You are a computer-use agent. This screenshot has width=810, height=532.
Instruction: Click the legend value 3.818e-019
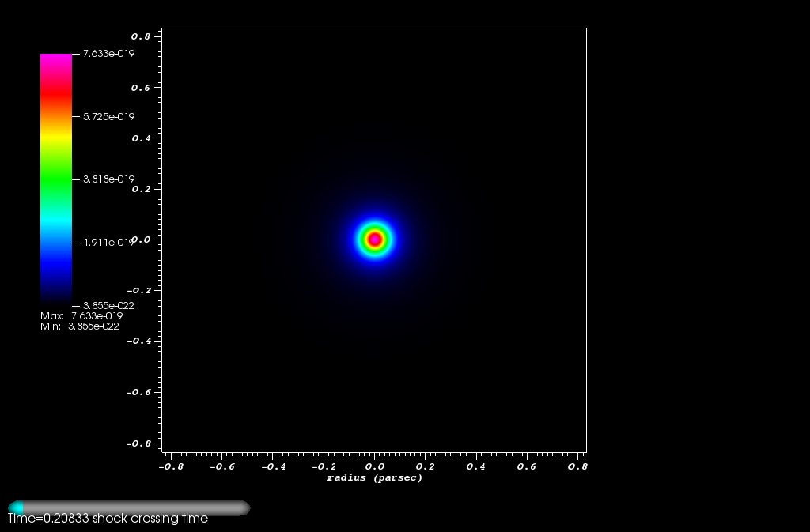(109, 179)
